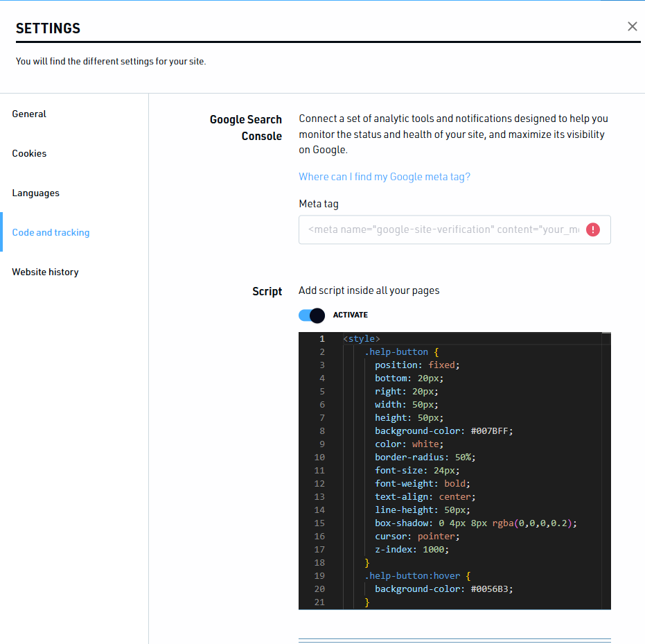The height and width of the screenshot is (644, 645).
Task: Click the 'Add script inside all your pages' text
Action: (x=369, y=290)
